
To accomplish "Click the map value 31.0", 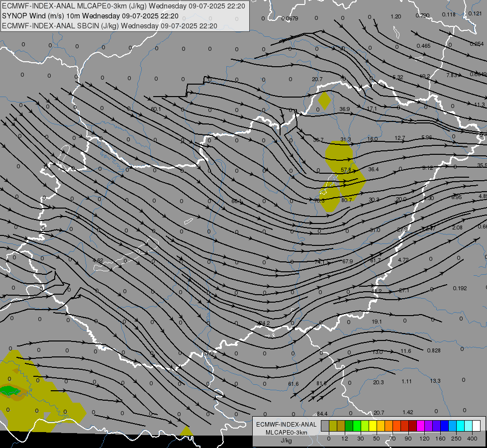I will point(375,230).
